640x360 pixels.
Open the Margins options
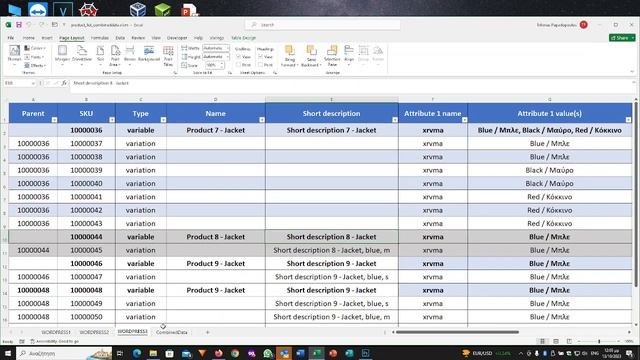pos(62,55)
